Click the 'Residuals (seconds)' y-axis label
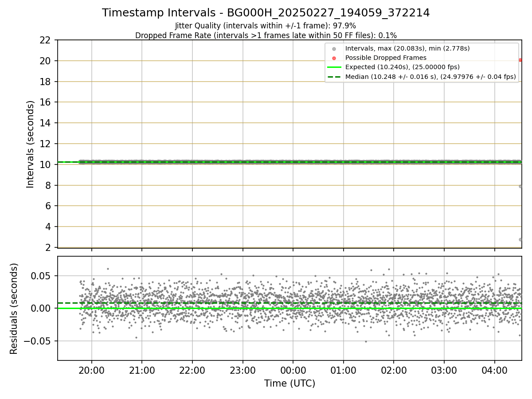 coord(14,309)
